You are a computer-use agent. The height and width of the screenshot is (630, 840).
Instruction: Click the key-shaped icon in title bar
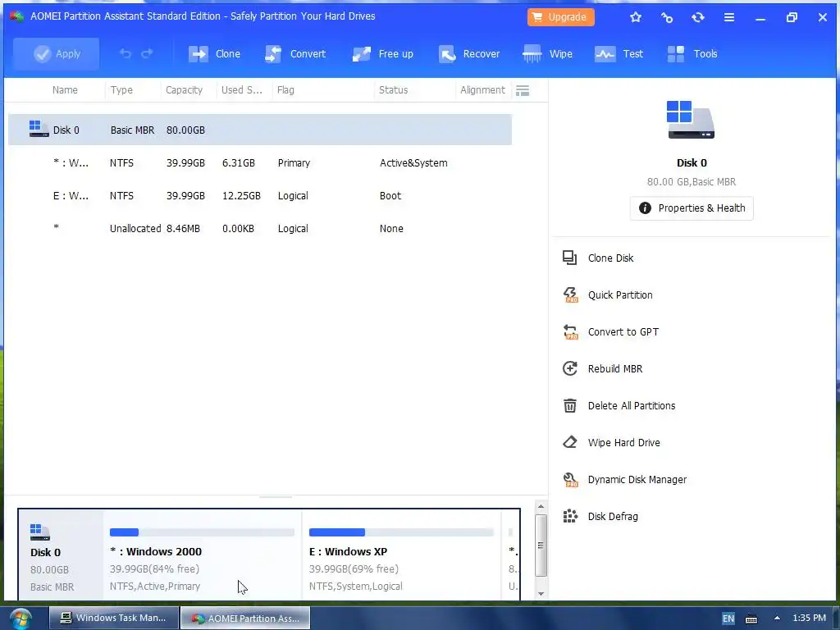[666, 17]
